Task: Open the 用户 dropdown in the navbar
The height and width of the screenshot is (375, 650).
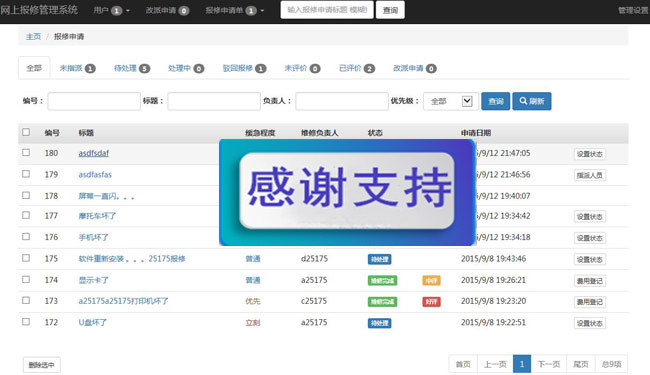Action: [112, 10]
